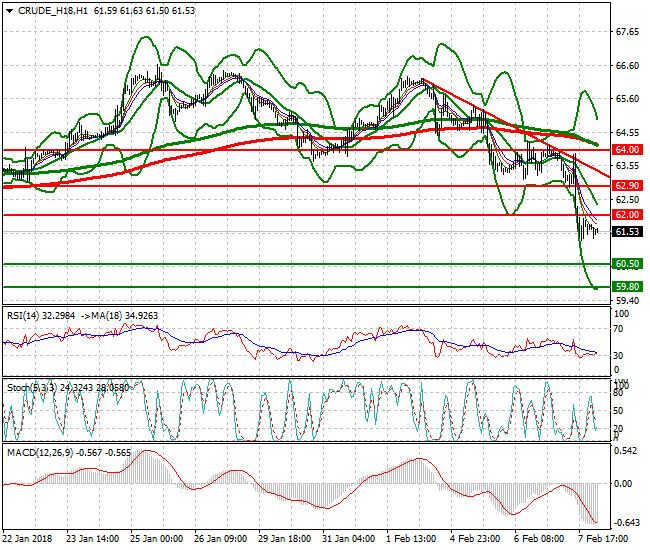
Task: Click the Stoch(5,3,3) indicator label
Action: pos(32,388)
